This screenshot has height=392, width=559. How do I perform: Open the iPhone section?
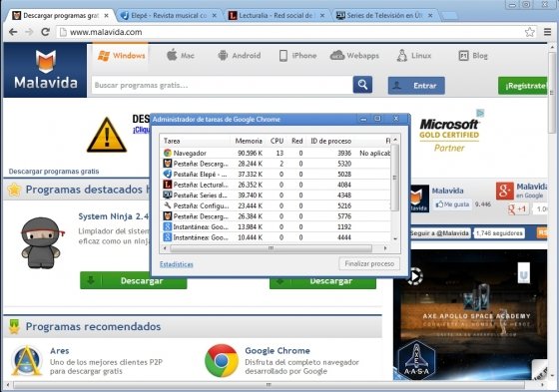point(297,56)
